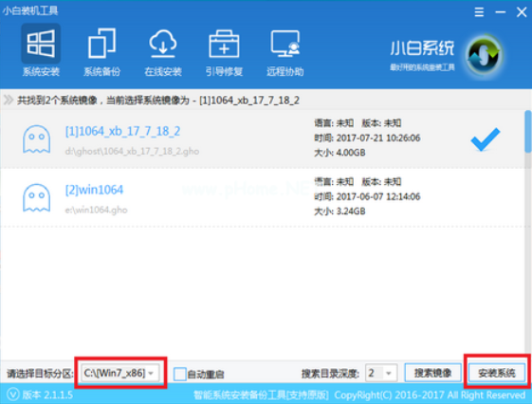Click path e:\win1064.gho
532x404 pixels.
coord(96,210)
